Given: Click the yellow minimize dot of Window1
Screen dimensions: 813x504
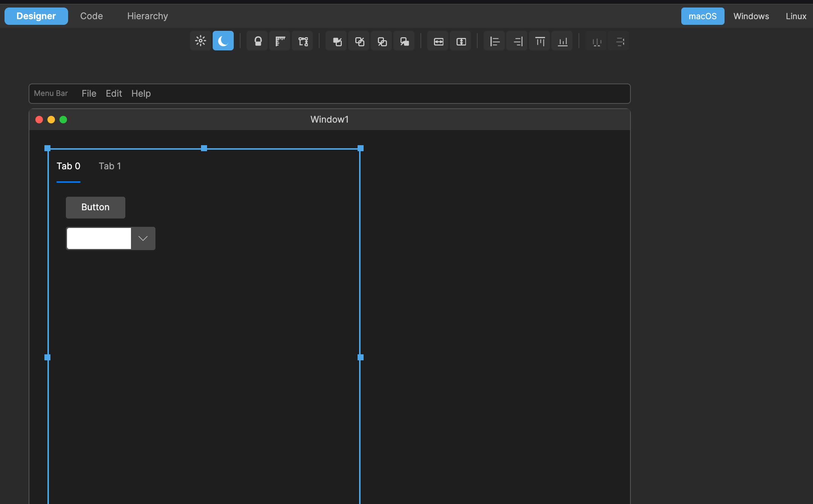Looking at the screenshot, I should click(51, 120).
